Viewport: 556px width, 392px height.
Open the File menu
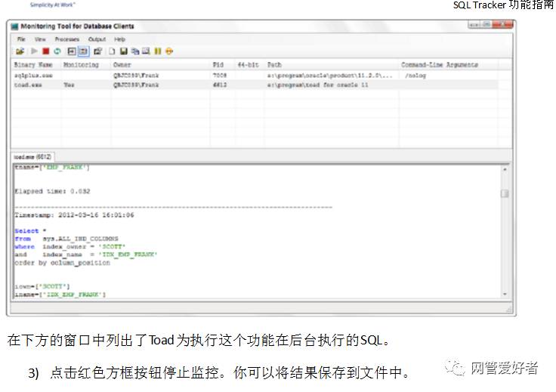(21, 39)
